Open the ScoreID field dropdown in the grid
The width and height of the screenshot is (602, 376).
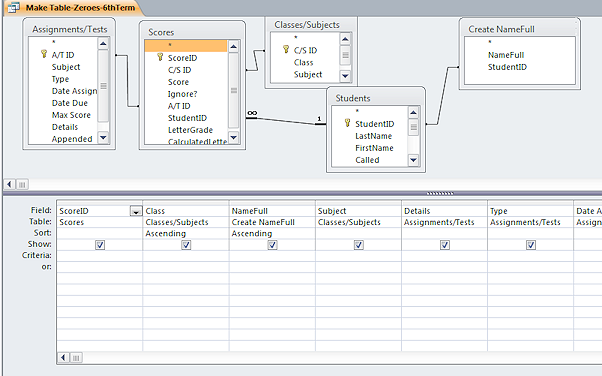(136, 211)
